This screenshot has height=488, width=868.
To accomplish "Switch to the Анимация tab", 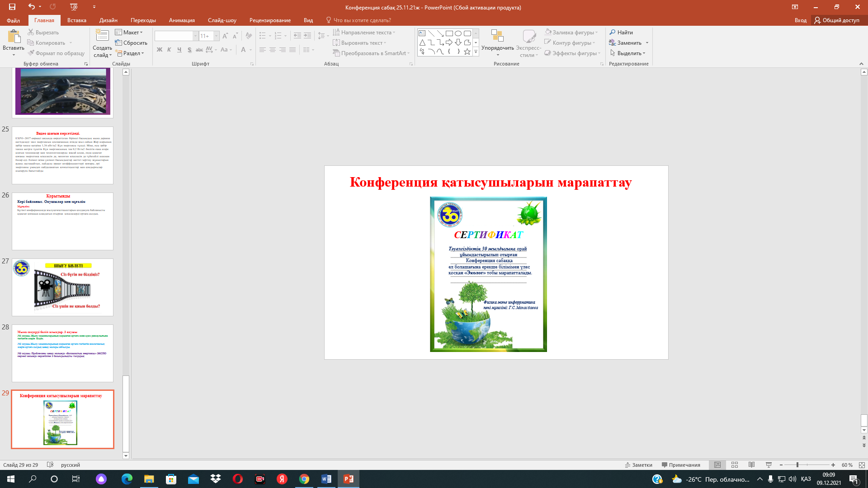I will [182, 20].
